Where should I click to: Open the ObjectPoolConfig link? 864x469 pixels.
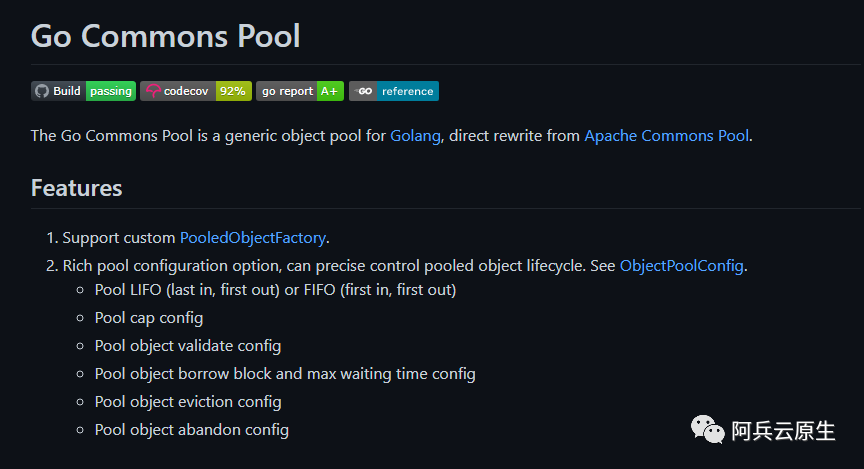click(682, 266)
